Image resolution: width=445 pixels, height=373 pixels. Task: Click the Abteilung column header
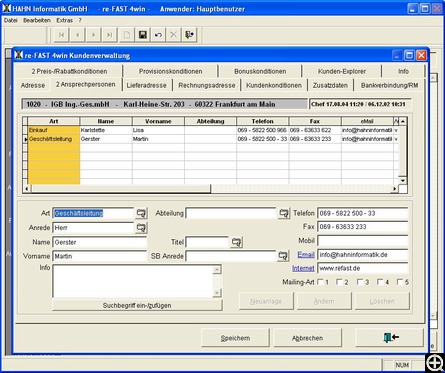210,121
